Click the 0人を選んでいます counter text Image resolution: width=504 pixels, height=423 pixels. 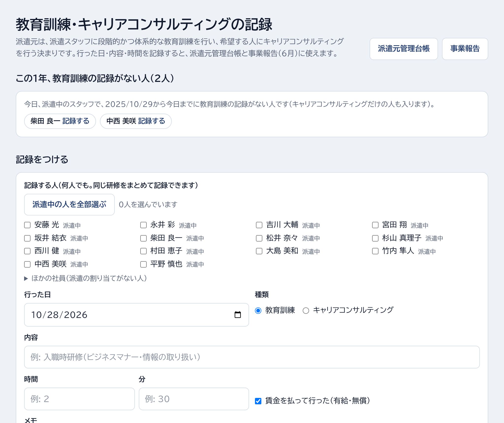148,204
